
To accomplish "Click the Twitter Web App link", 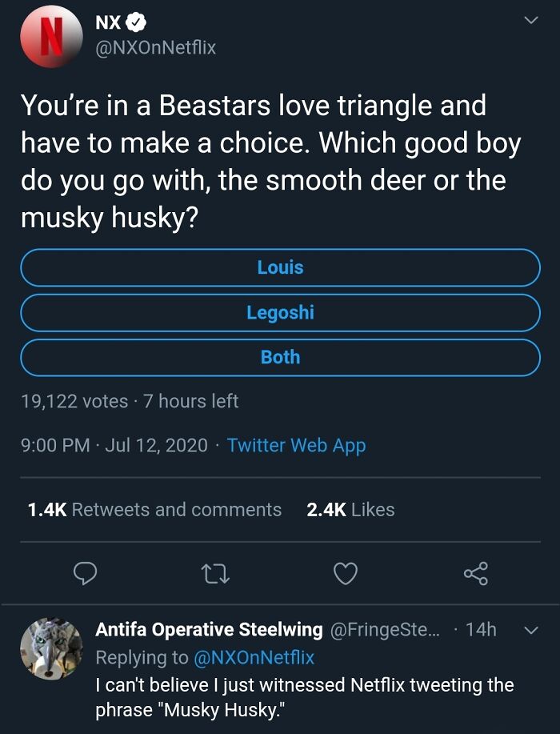I will (x=296, y=445).
